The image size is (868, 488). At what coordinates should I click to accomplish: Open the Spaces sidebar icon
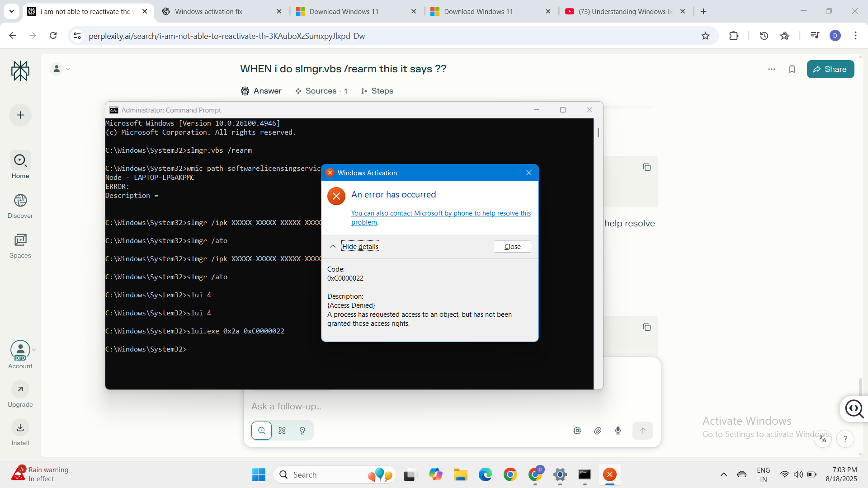pyautogui.click(x=20, y=240)
